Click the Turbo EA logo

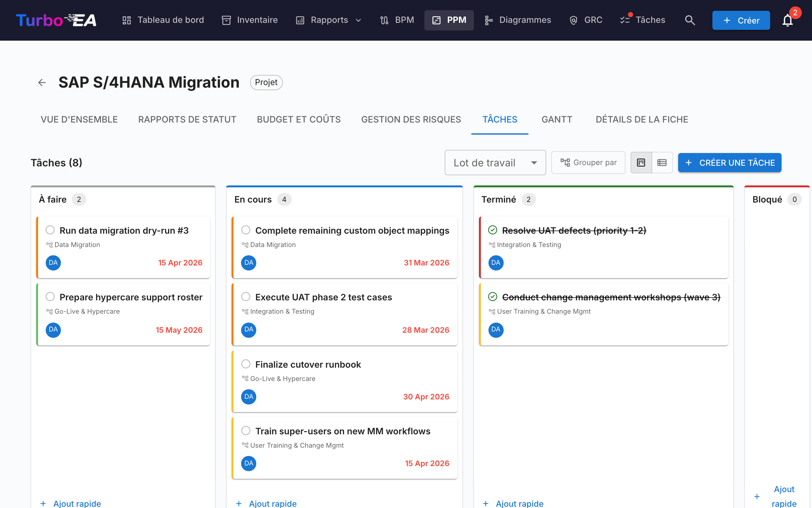tap(56, 20)
